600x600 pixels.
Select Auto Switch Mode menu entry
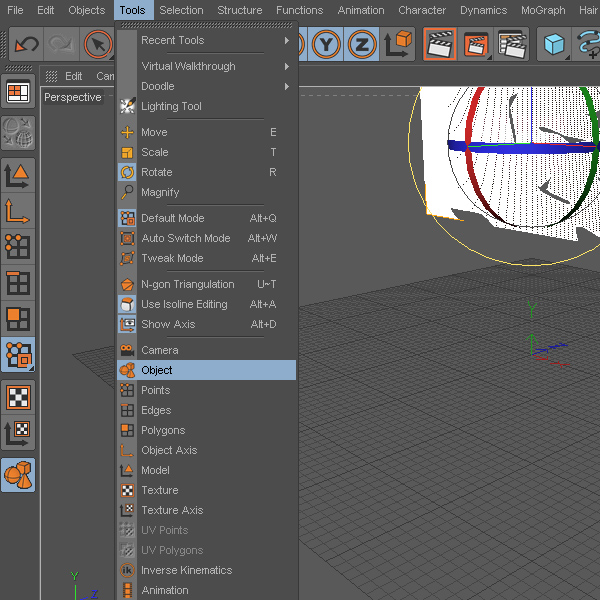pos(207,238)
